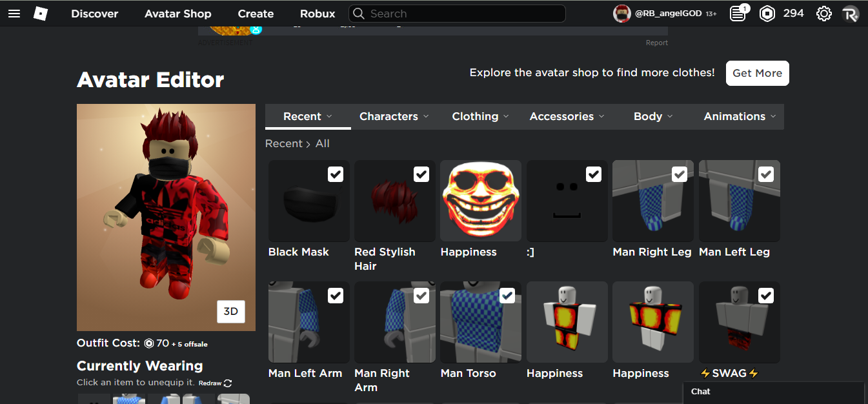The height and width of the screenshot is (404, 868).
Task: Click the Roblox logo icon
Action: [x=41, y=14]
